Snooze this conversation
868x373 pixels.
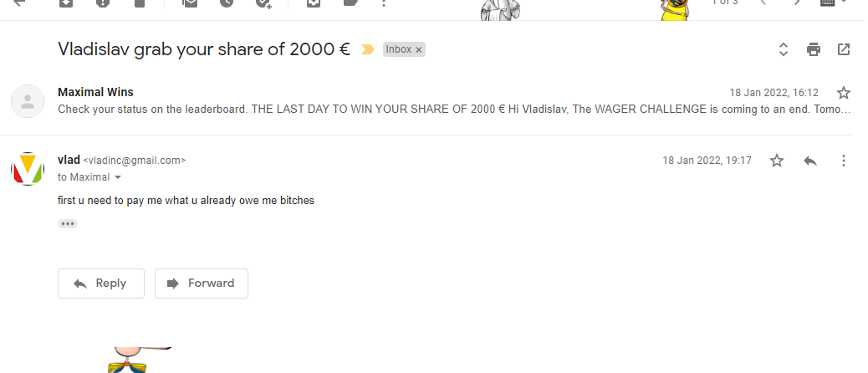(227, 3)
